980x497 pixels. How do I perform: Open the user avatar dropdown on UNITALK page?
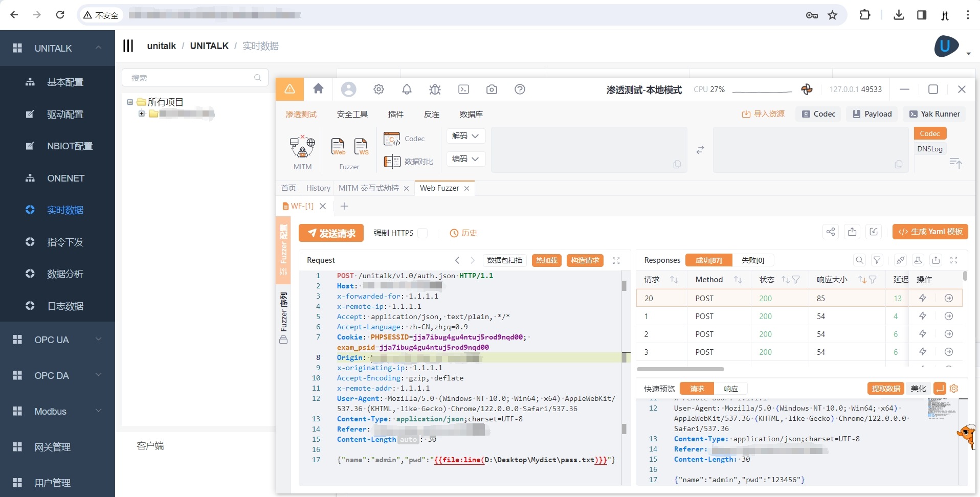pyautogui.click(x=968, y=53)
